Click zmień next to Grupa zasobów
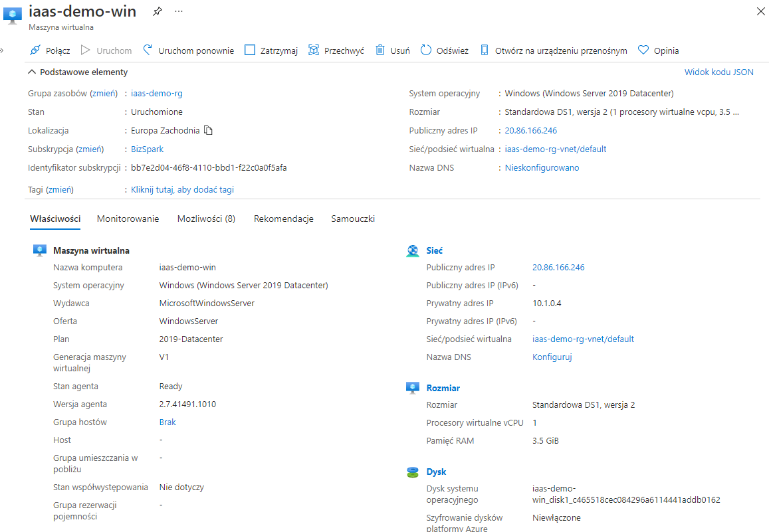The width and height of the screenshot is (769, 532). 104,93
